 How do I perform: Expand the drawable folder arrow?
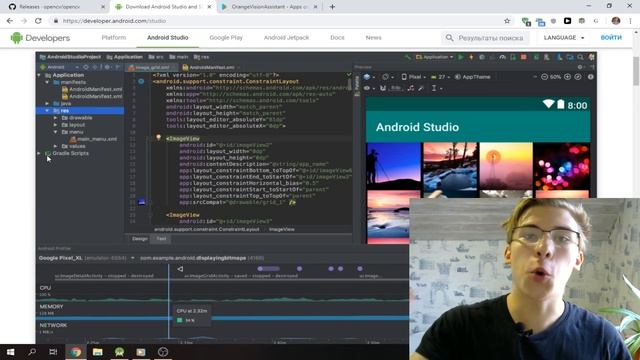pyautogui.click(x=56, y=118)
